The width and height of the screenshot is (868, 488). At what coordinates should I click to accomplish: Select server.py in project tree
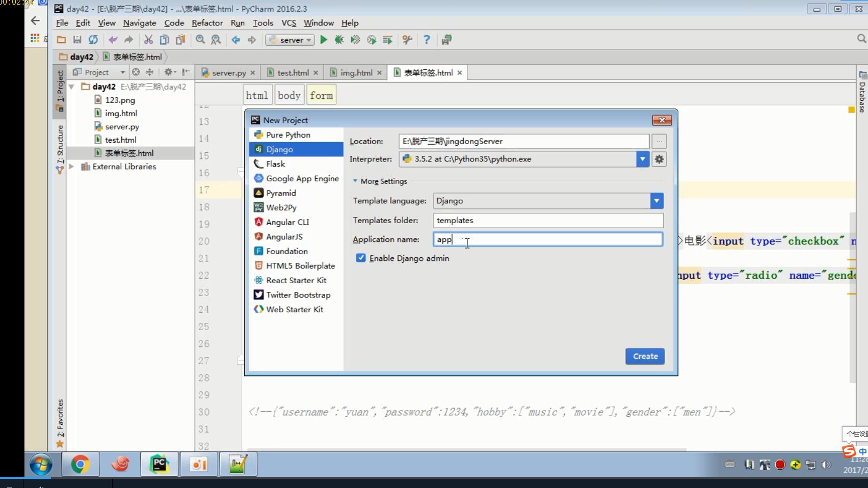click(122, 127)
